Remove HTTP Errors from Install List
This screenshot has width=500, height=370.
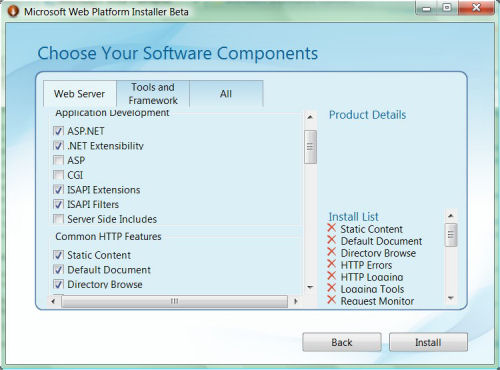pos(331,264)
